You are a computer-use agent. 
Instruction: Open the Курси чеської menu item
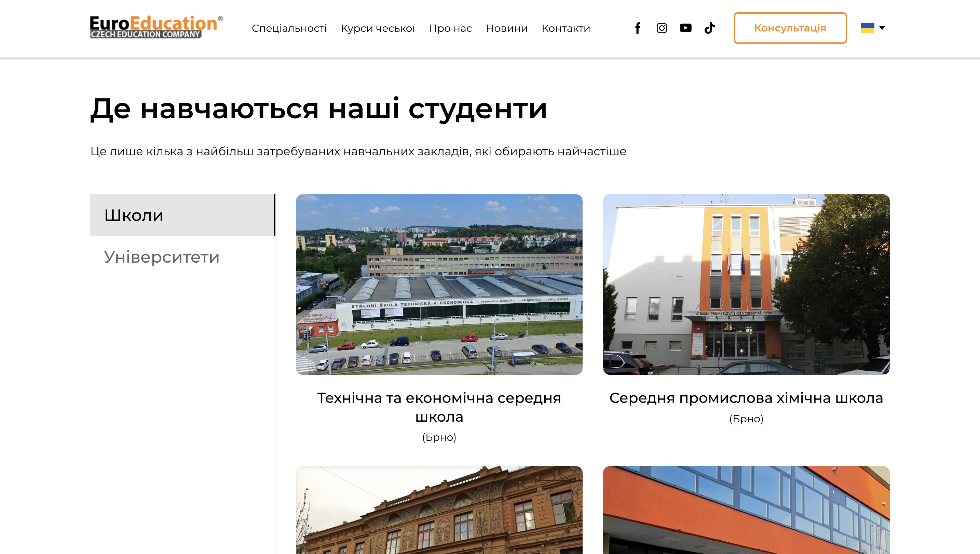[377, 28]
